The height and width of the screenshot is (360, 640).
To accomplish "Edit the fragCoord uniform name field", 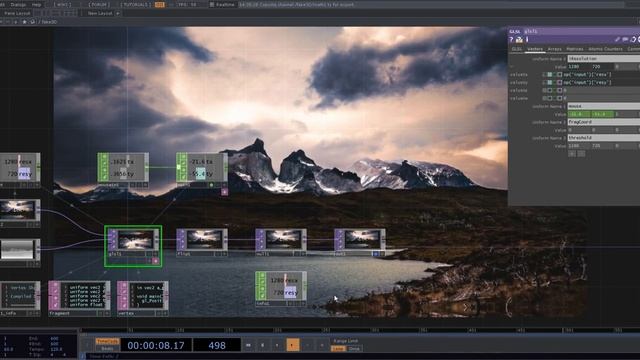I will [604, 122].
